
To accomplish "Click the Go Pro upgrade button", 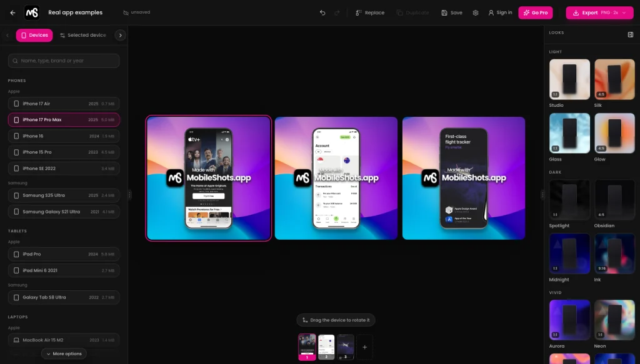I will click(x=536, y=12).
